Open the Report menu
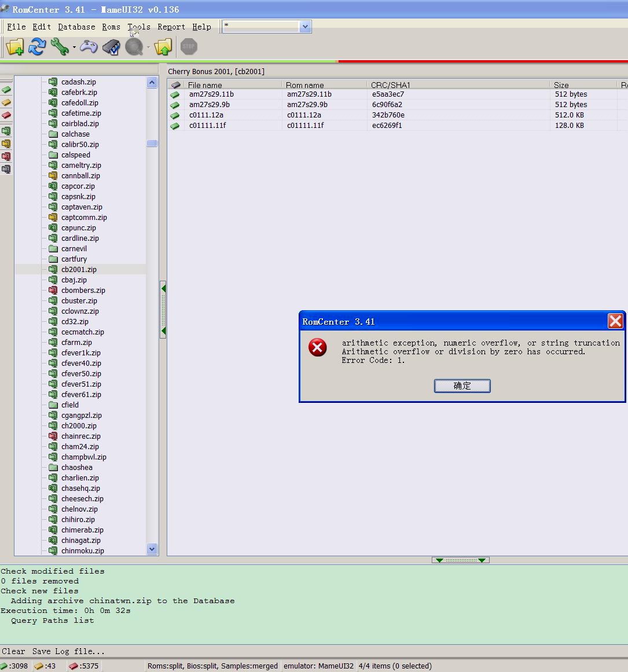This screenshot has height=672, width=628. (x=171, y=27)
